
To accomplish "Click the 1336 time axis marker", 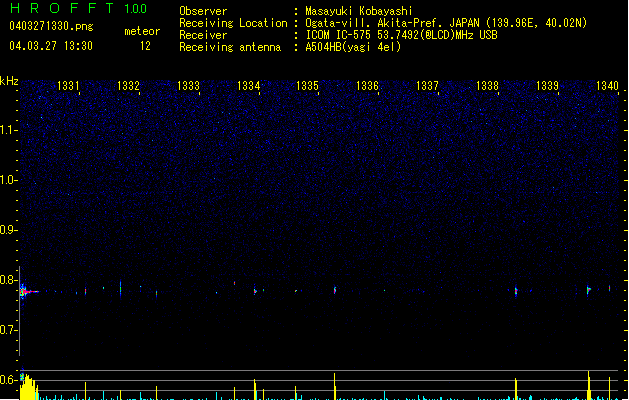I will coord(367,86).
